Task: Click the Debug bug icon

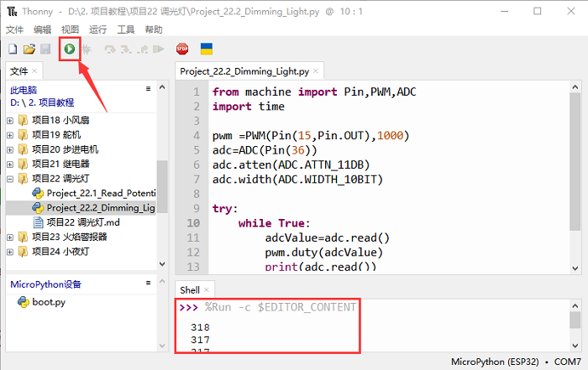Action: 86,50
